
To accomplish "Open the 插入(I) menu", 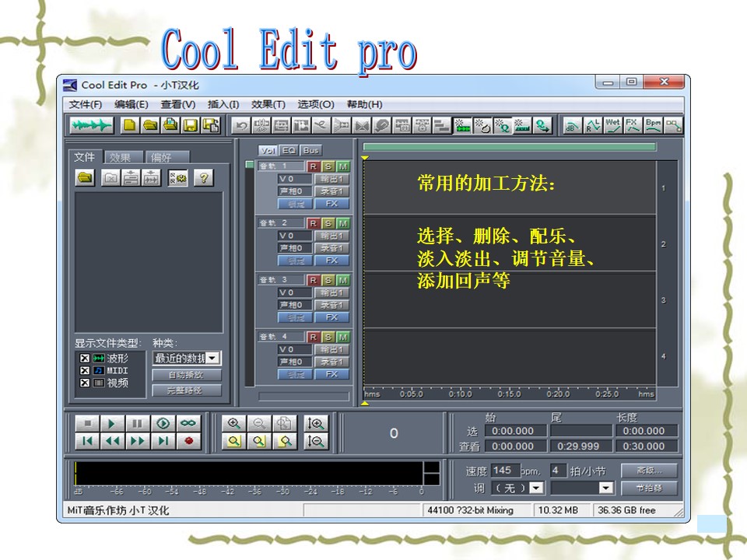I will pyautogui.click(x=223, y=104).
